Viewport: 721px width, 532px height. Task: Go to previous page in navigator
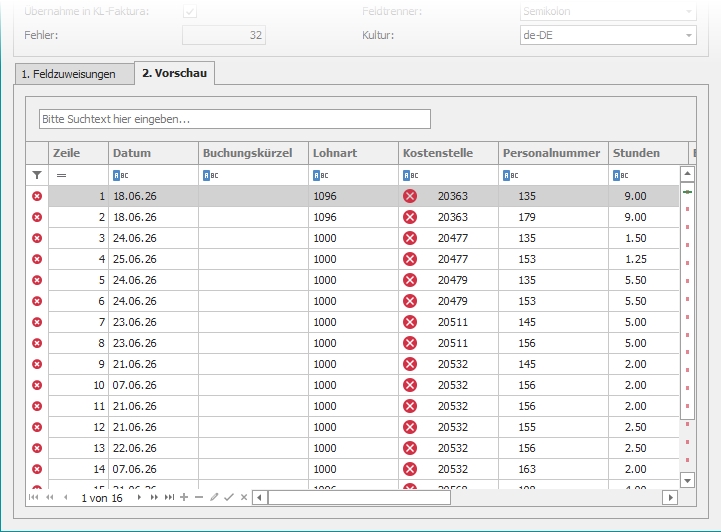click(x=50, y=497)
